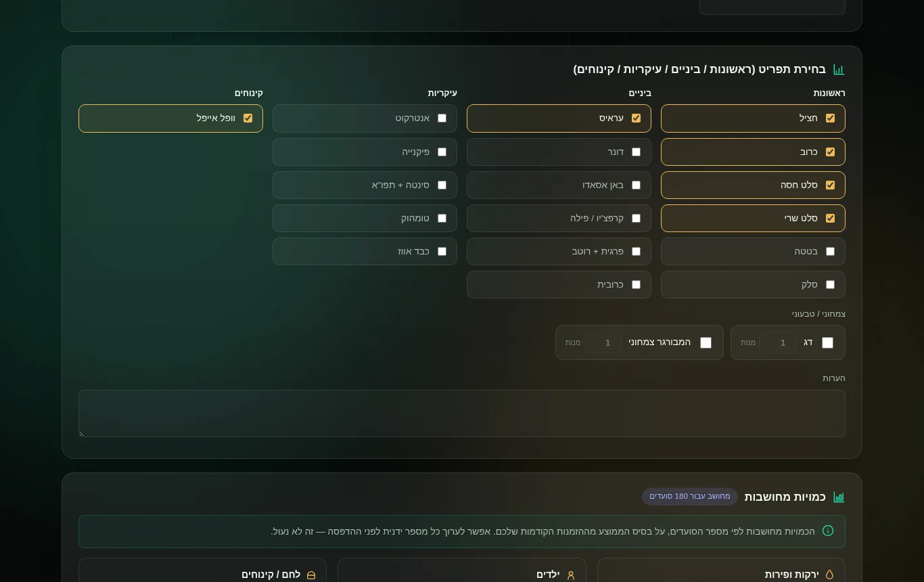Click the ראשונות column heading
Screen dimensions: 924x582
(x=829, y=93)
